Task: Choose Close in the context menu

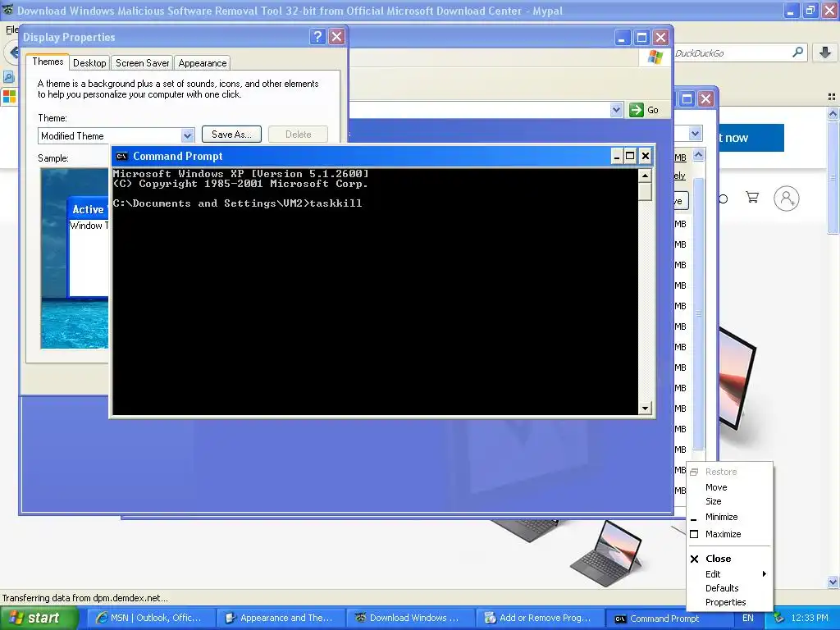Action: click(719, 559)
